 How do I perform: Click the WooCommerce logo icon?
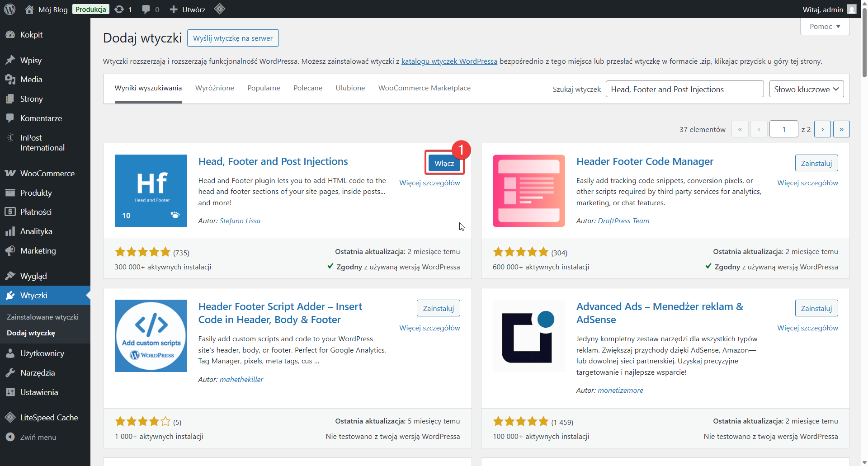click(10, 174)
